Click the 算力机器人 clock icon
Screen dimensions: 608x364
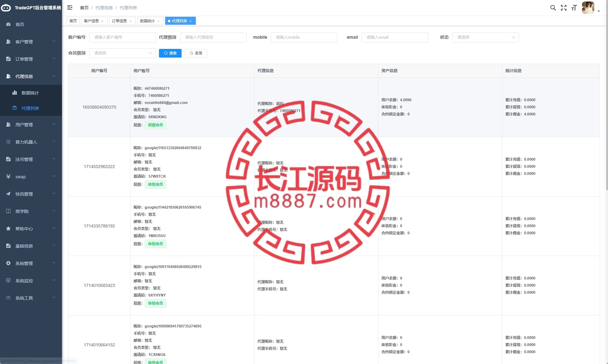[x=8, y=142]
